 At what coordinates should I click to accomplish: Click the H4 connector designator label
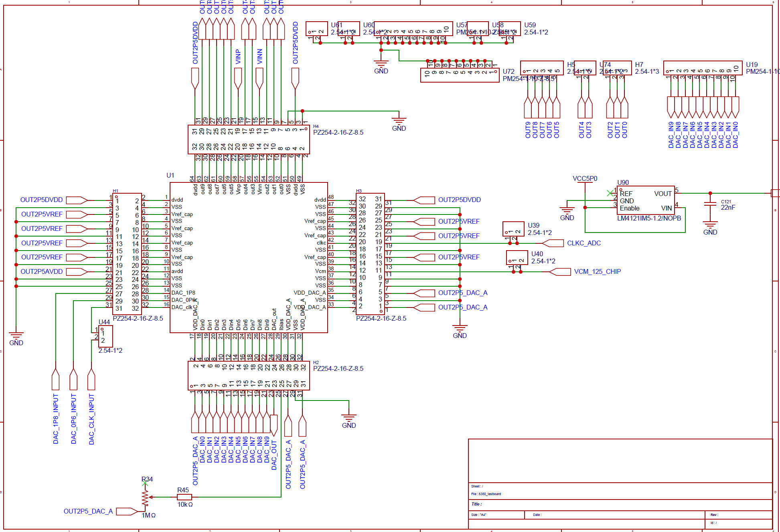[316, 126]
